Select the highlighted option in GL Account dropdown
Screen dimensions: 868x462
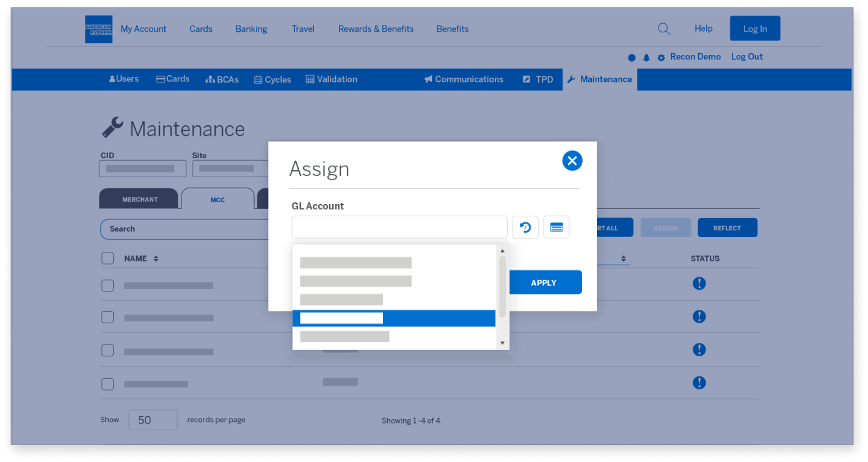click(x=393, y=318)
